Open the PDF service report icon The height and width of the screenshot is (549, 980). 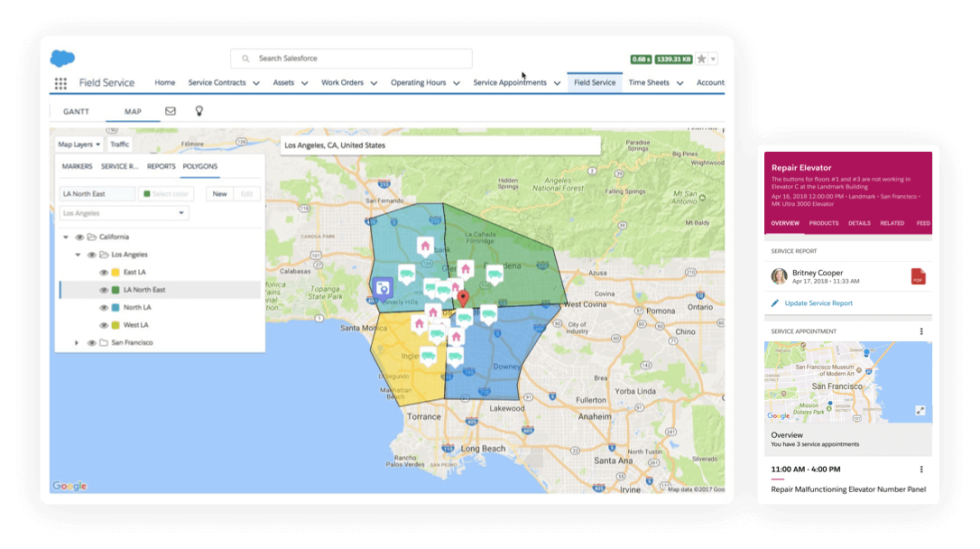918,276
